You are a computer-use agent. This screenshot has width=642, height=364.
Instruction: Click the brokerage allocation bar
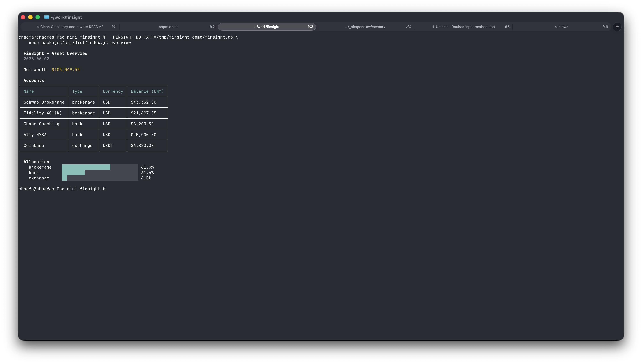[100, 167]
